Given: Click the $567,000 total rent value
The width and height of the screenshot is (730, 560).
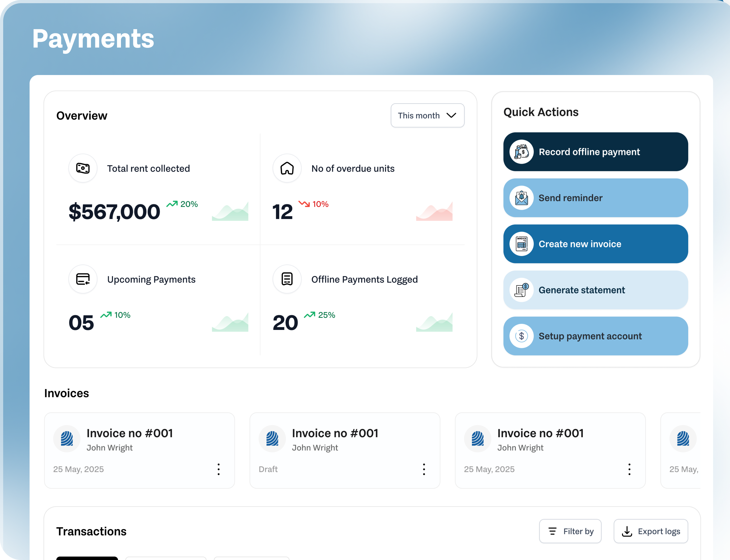Looking at the screenshot, I should (114, 212).
